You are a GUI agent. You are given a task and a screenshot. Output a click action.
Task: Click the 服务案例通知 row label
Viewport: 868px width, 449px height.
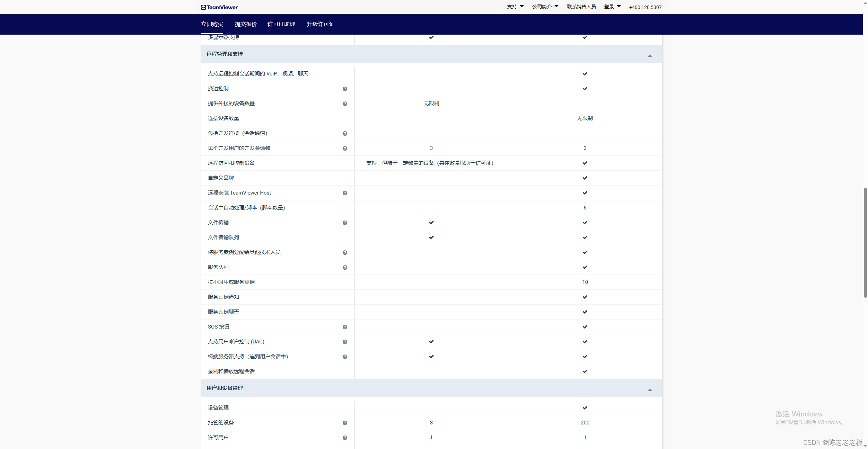tap(223, 297)
